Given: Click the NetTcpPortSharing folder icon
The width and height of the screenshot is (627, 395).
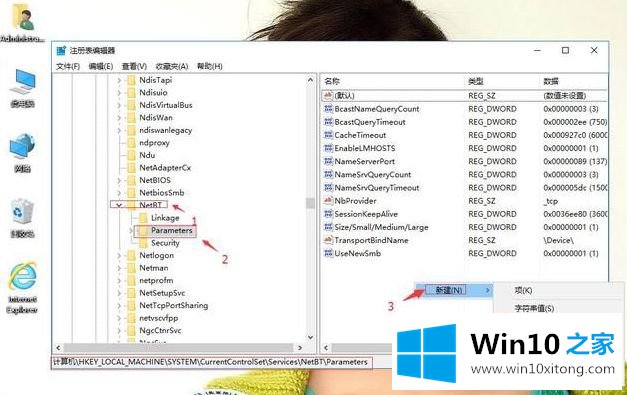Looking at the screenshot, I should tap(131, 305).
